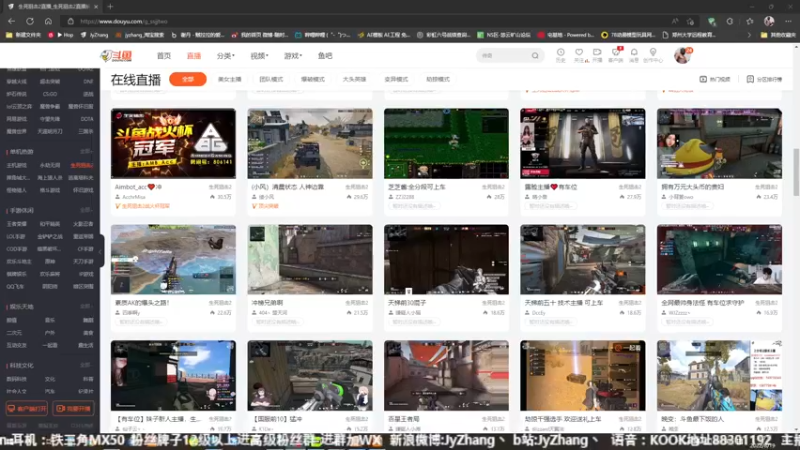800x450 pixels.
Task: Open the JyZhang bookmark
Action: (x=94, y=35)
